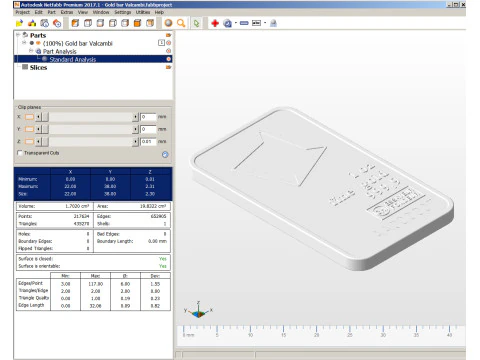Toggle the Y clip plane button

pyautogui.click(x=30, y=129)
